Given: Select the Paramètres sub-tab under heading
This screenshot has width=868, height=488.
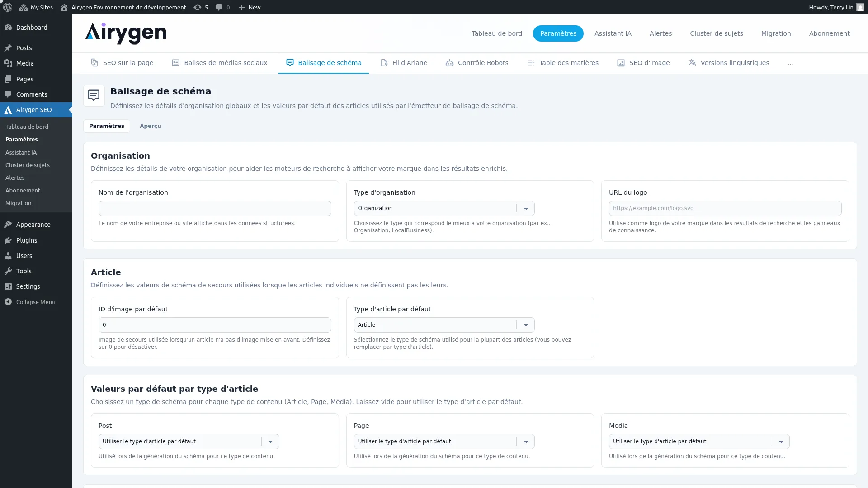Looking at the screenshot, I should 107,126.
